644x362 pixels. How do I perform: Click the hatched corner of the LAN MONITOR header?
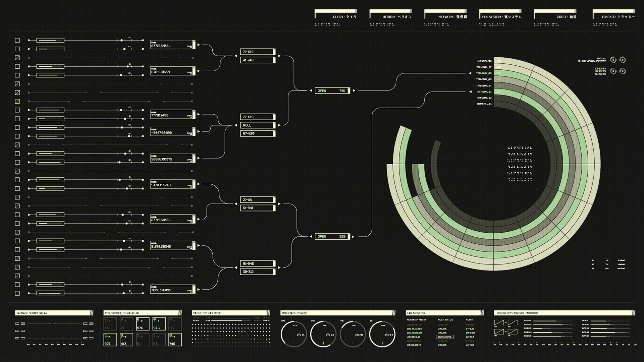tap(482, 313)
